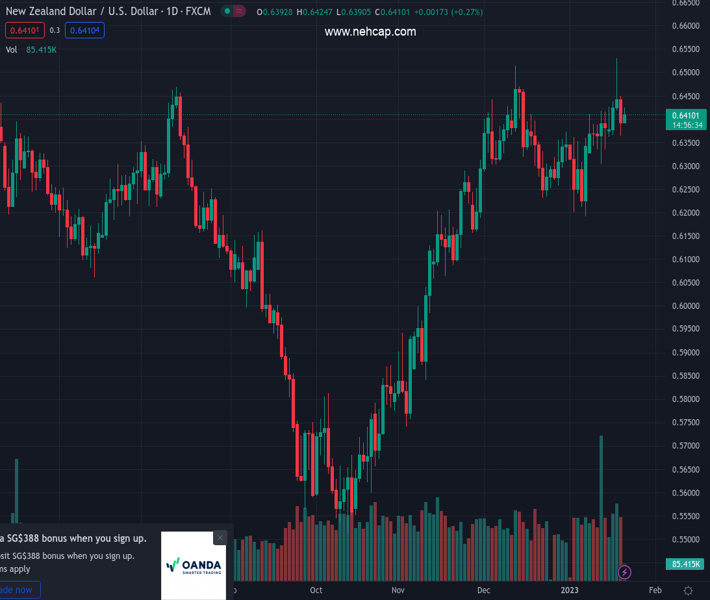Viewport: 710px width, 600px height.
Task: Open chart settings gear in bottom-right corner
Action: point(688,591)
